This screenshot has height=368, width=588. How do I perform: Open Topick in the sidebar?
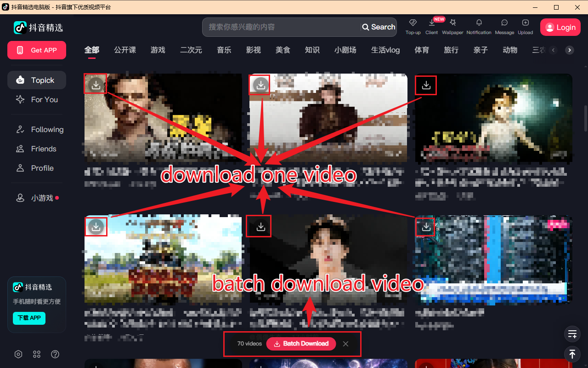(37, 80)
